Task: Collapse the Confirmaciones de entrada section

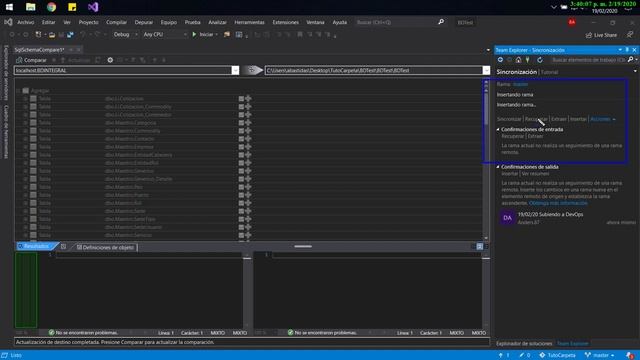Action: pos(498,129)
